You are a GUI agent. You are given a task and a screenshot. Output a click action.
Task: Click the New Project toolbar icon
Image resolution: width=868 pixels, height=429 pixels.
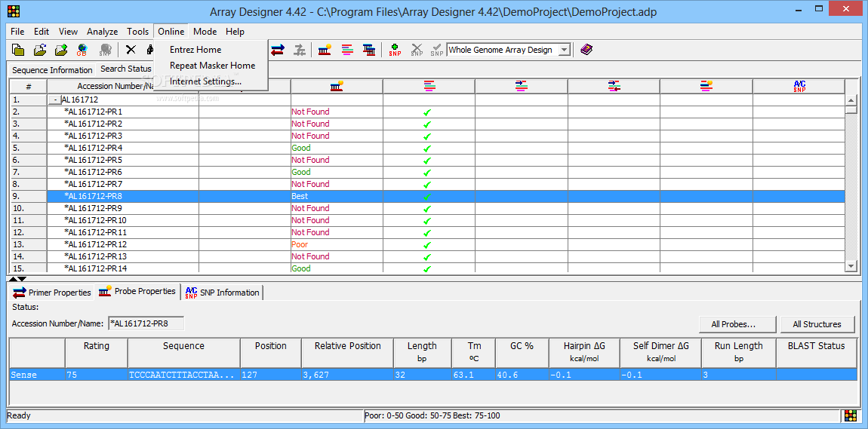pyautogui.click(x=19, y=50)
